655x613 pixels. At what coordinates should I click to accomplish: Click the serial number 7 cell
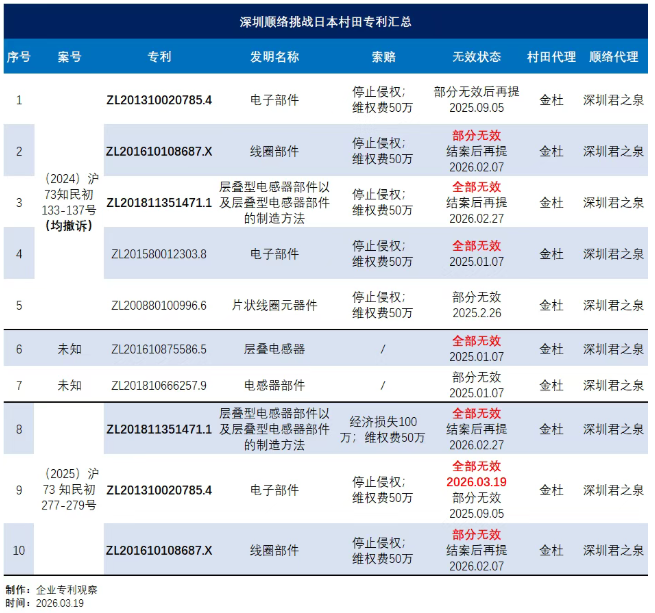19,385
